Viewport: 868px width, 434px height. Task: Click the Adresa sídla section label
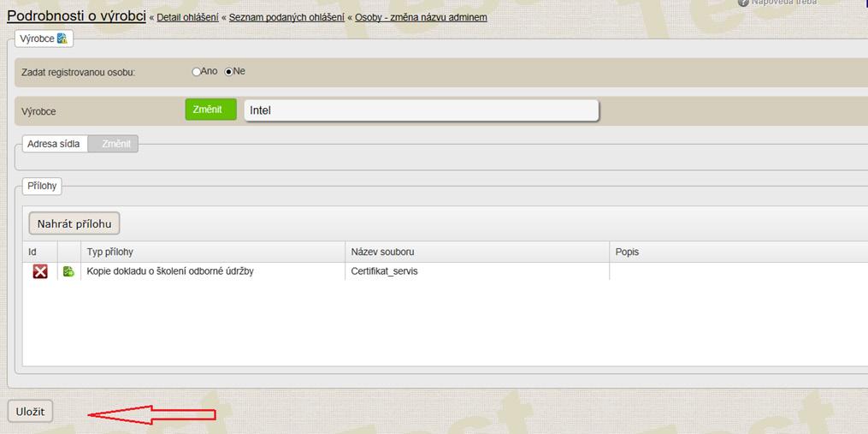(x=55, y=144)
